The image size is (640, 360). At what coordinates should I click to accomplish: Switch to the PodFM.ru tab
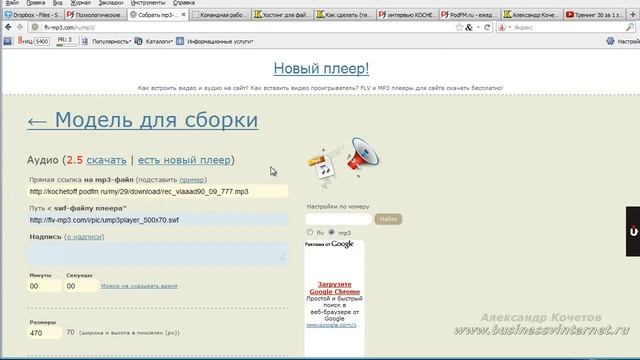(x=470, y=15)
